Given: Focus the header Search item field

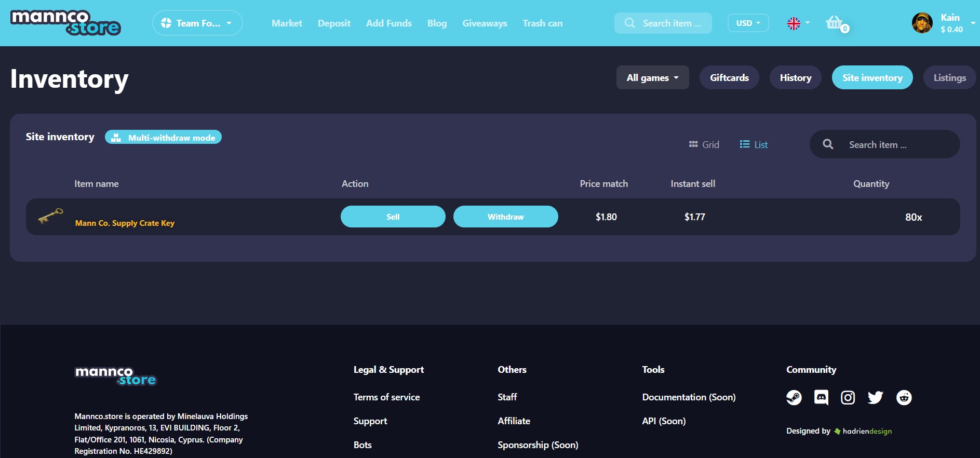Looking at the screenshot, I should (663, 23).
